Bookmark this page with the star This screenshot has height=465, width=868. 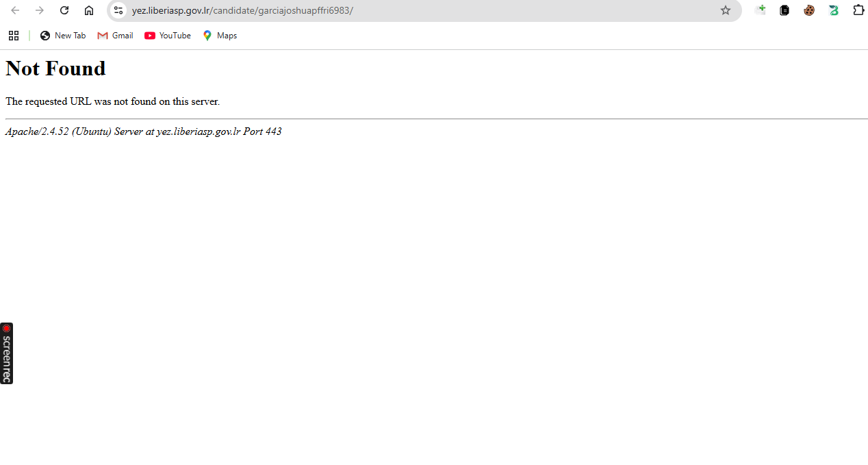click(x=726, y=10)
